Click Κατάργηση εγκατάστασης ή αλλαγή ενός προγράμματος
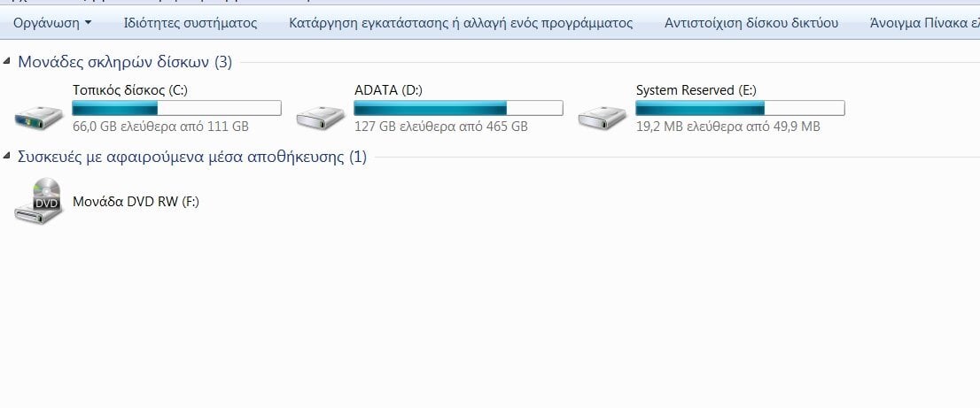Screen dimensions: 980x408 coord(461,23)
